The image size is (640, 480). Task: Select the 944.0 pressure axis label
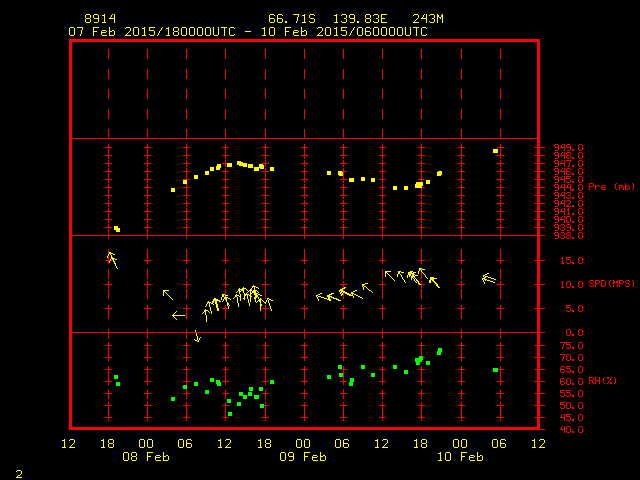[569, 188]
